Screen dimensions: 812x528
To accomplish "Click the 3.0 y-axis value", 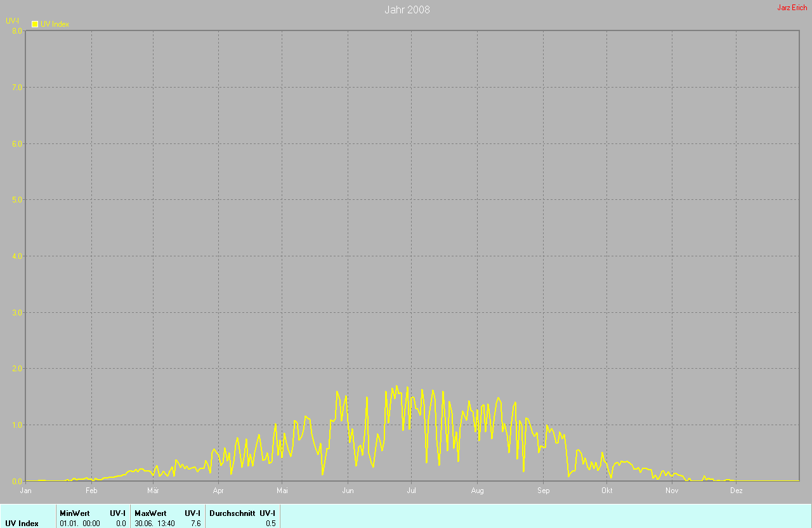I will 17,312.
